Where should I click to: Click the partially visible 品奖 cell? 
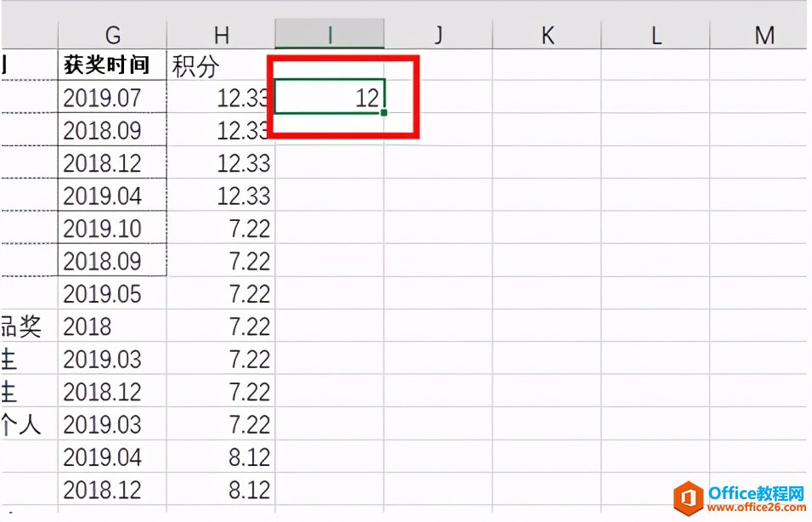point(30,326)
